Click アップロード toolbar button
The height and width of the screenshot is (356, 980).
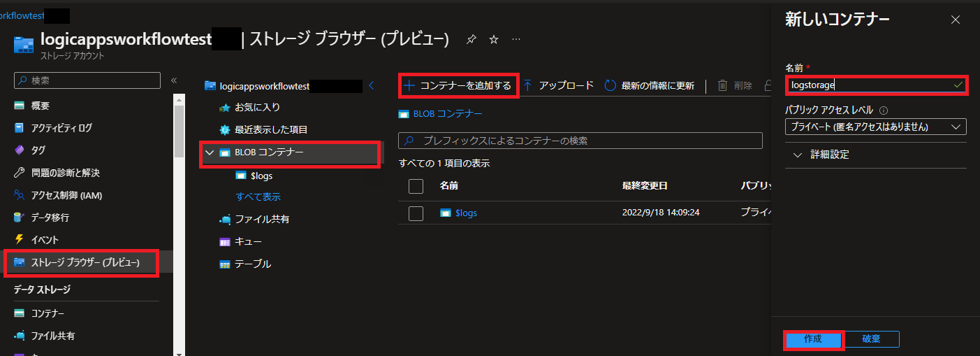coord(559,86)
